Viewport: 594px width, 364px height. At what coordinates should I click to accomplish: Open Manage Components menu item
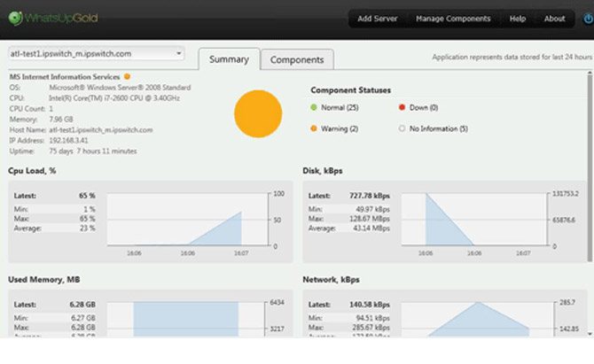pyautogui.click(x=453, y=19)
